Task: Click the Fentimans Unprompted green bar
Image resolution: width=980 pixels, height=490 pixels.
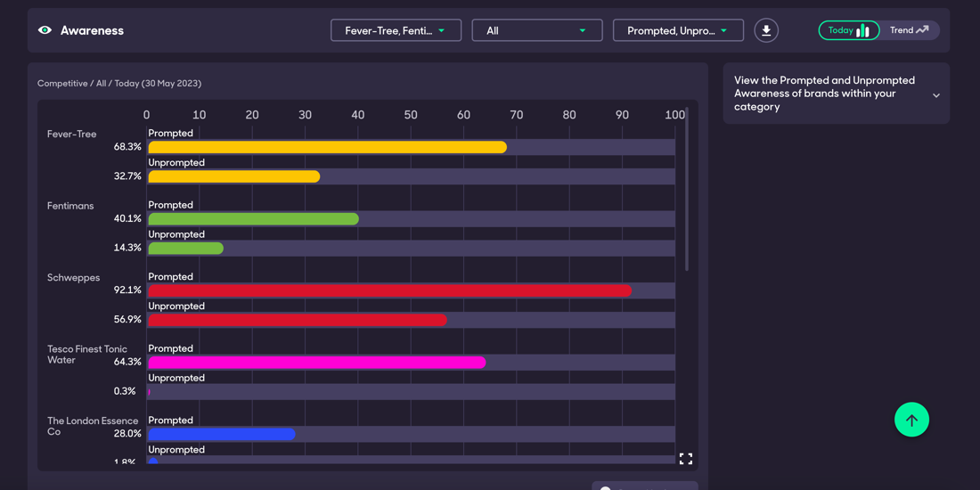Action: (x=185, y=249)
